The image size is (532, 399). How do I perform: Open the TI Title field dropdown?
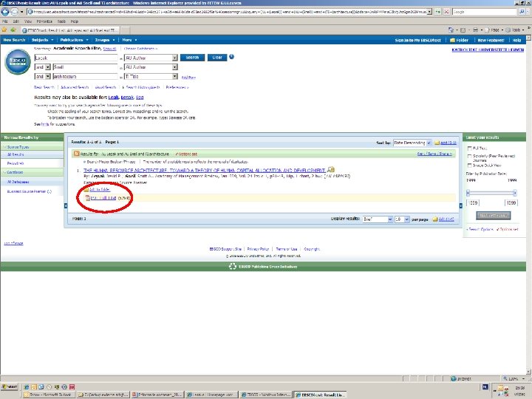[x=174, y=76]
